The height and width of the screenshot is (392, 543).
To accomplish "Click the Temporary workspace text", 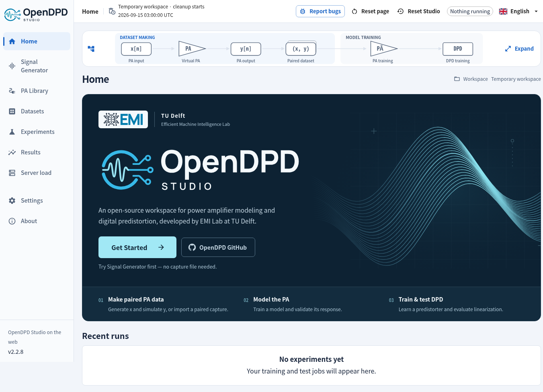I will pos(516,79).
